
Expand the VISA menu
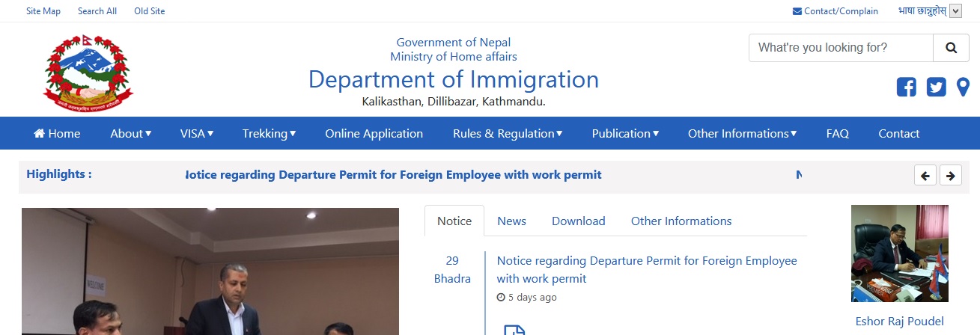pyautogui.click(x=196, y=134)
